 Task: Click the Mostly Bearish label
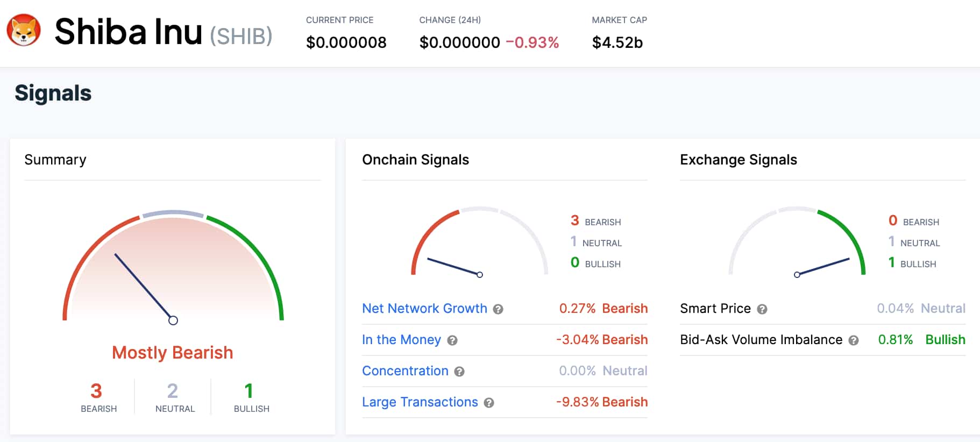click(x=172, y=353)
